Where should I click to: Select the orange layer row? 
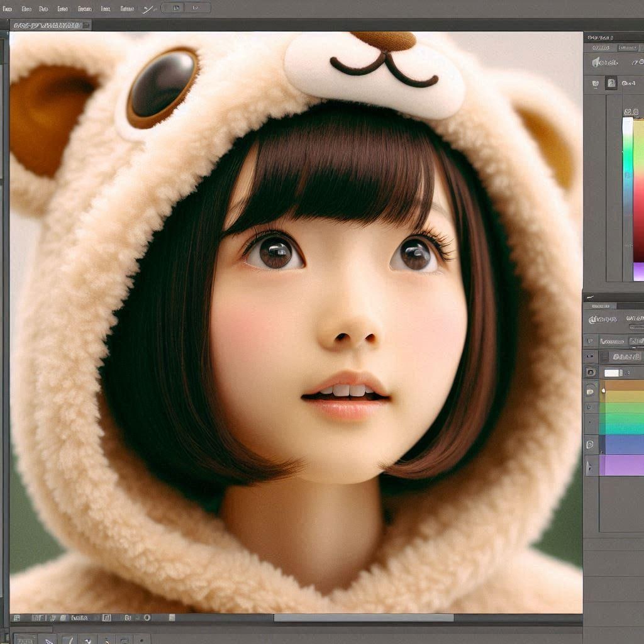tap(622, 385)
